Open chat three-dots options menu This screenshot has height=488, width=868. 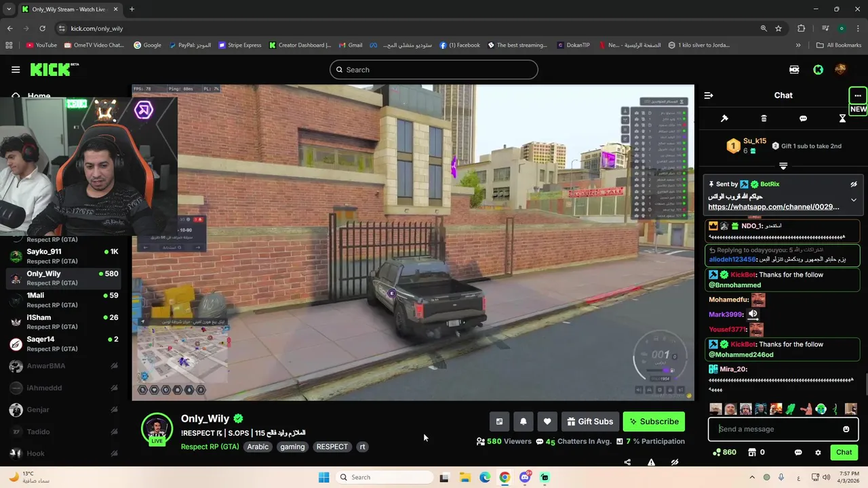click(858, 96)
